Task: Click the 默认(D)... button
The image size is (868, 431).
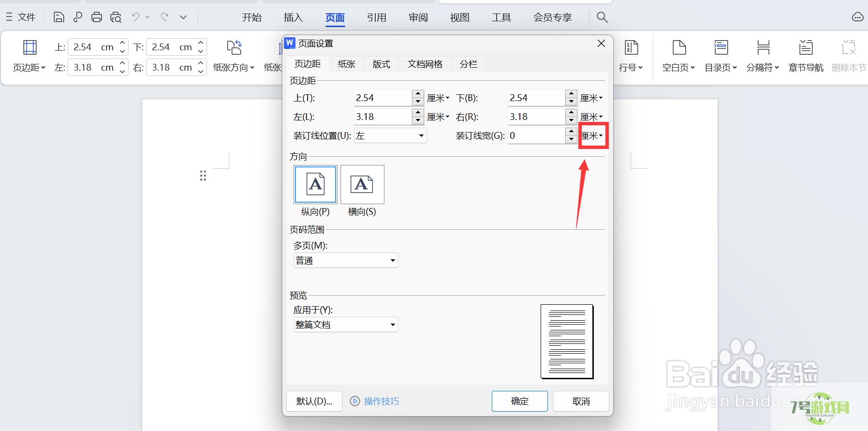Action: coord(314,401)
